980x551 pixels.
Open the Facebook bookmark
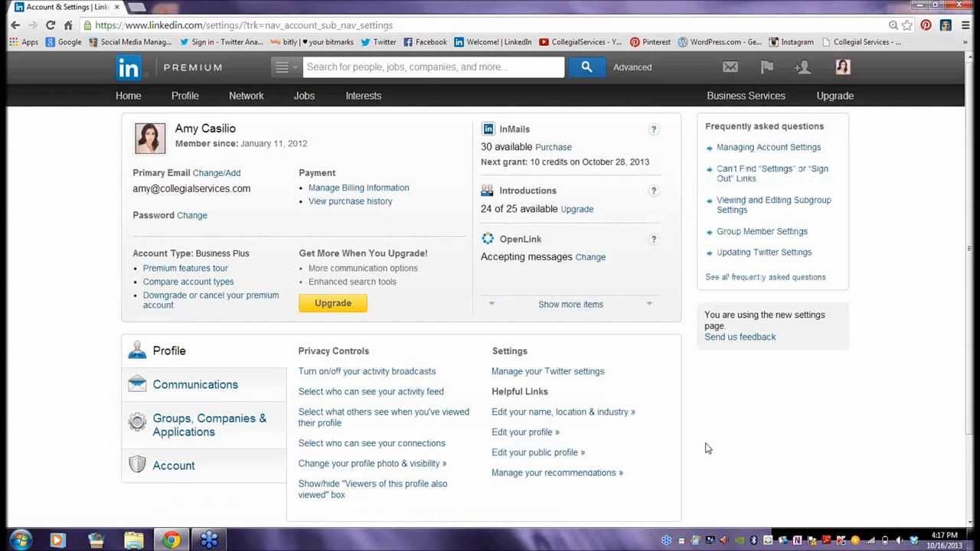(425, 42)
